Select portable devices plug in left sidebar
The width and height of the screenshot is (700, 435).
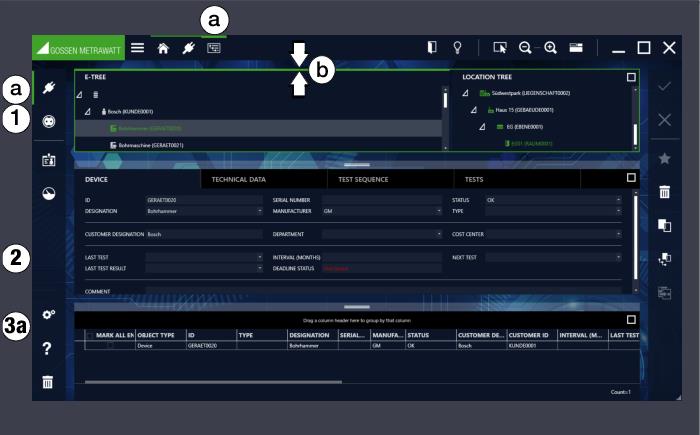coord(49,87)
